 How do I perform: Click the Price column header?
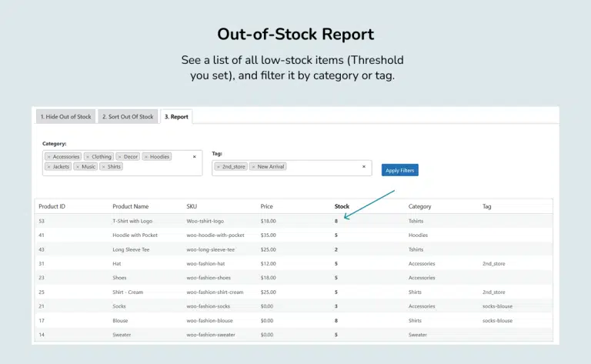266,206
